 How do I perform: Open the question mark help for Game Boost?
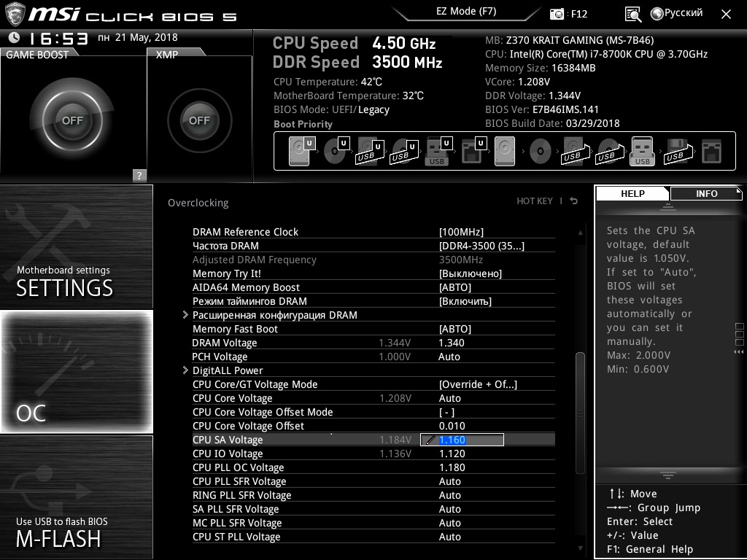coord(139,175)
